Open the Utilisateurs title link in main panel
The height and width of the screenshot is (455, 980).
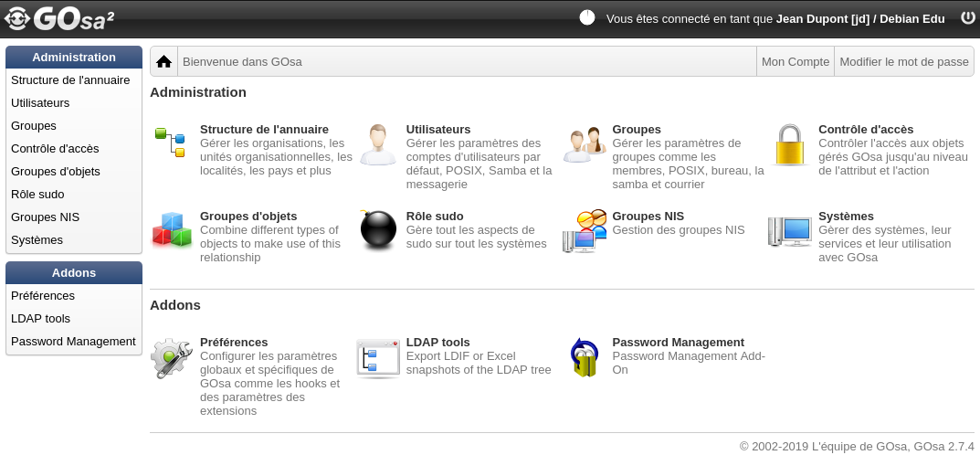438,130
